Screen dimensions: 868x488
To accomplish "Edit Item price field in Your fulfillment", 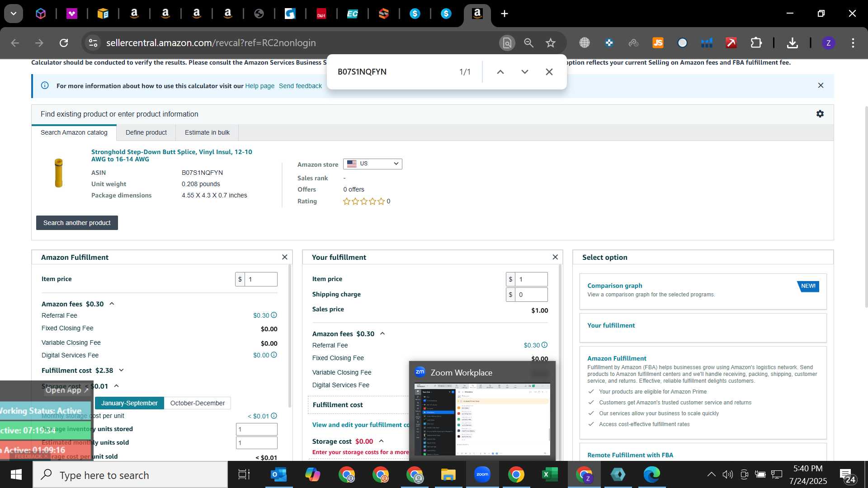I will [531, 279].
